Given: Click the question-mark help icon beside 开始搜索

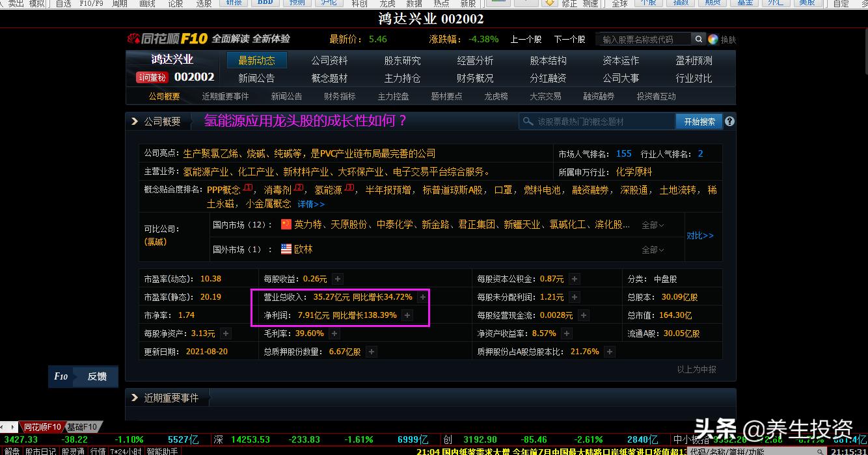Looking at the screenshot, I should (731, 121).
